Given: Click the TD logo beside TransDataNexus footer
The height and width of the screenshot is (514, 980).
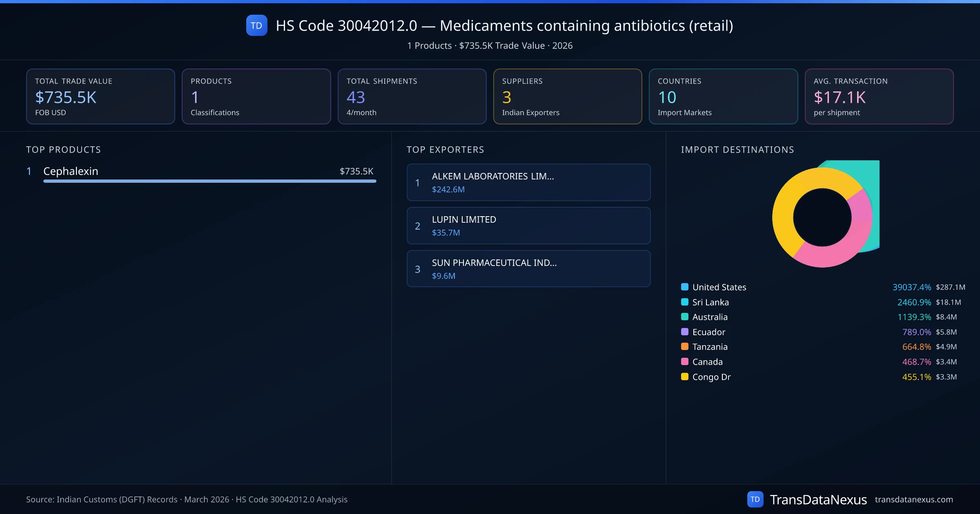Looking at the screenshot, I should pyautogui.click(x=755, y=499).
